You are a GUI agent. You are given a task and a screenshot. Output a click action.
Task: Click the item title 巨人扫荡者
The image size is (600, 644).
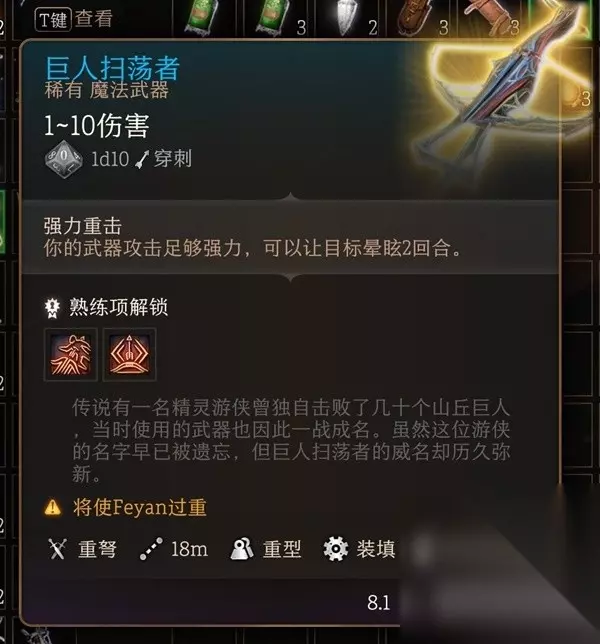point(112,68)
